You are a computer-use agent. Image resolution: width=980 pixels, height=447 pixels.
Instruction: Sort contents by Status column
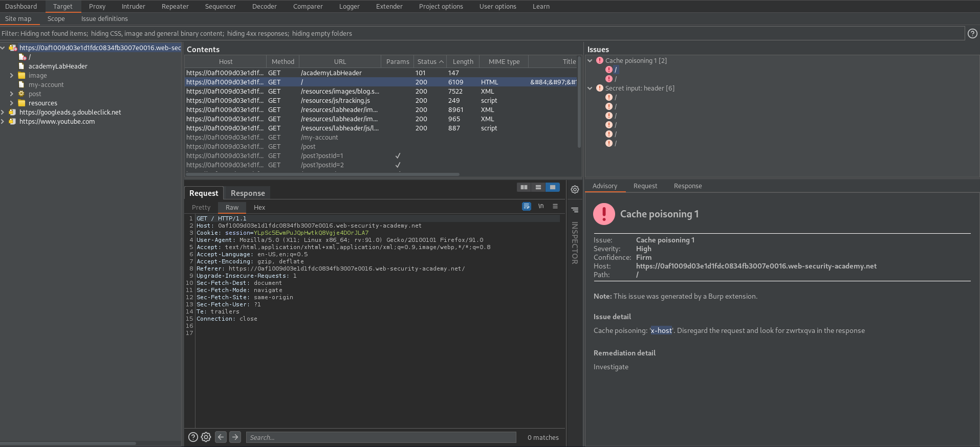click(x=430, y=62)
